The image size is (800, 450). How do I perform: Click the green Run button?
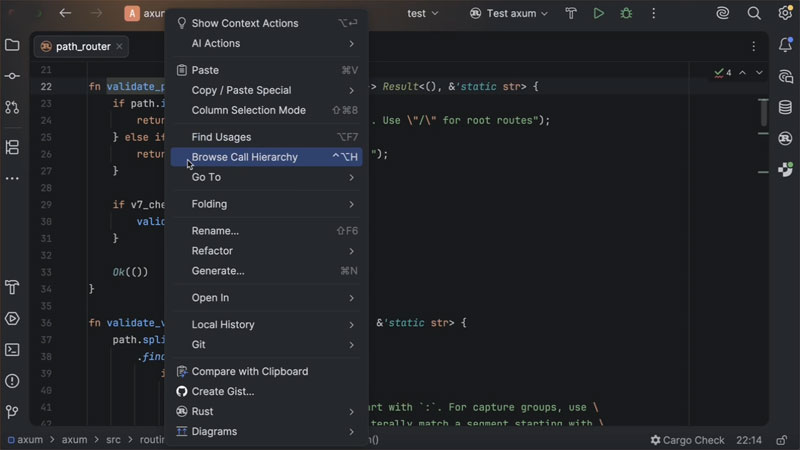point(598,14)
